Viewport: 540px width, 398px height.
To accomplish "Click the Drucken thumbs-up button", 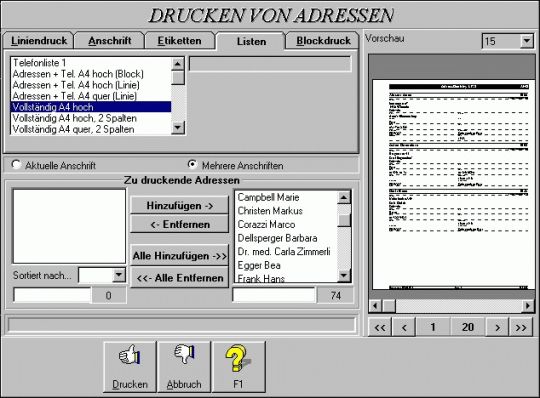I will (130, 367).
